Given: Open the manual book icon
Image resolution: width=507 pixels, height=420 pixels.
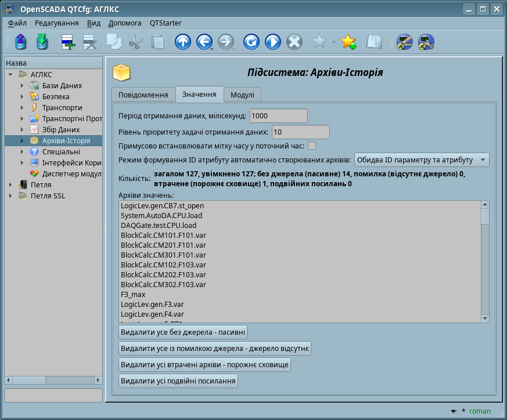Looking at the screenshot, I should (374, 42).
